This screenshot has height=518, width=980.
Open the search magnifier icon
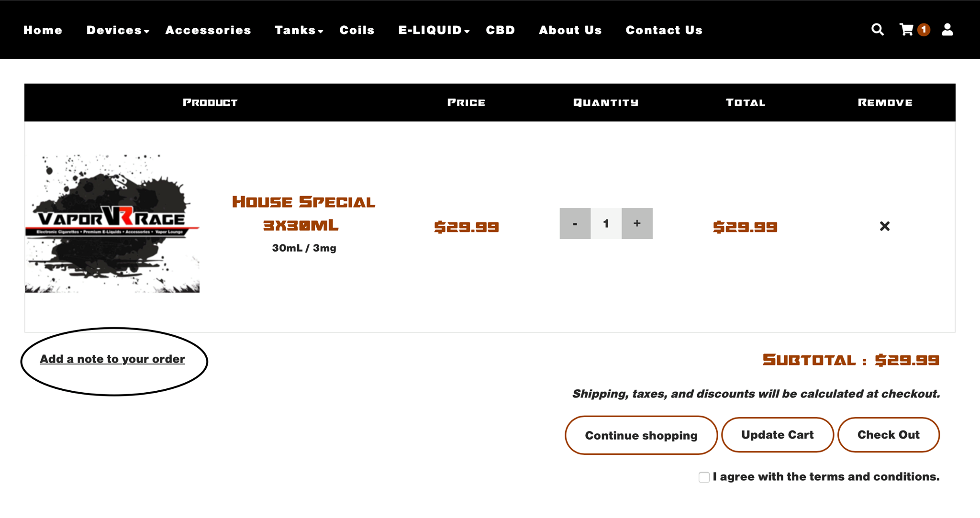877,30
